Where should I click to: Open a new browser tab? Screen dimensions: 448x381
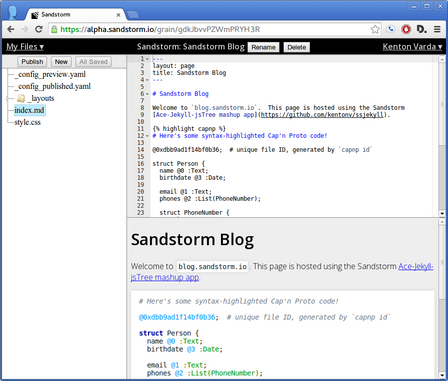[x=133, y=15]
